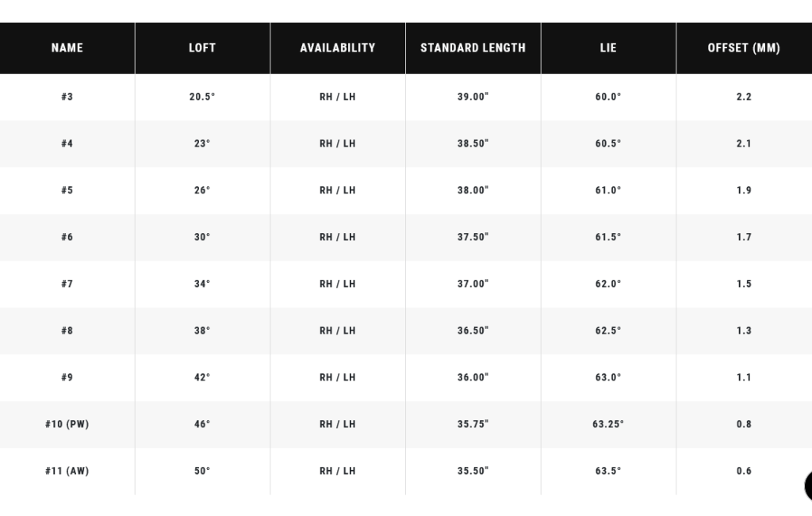The image size is (812, 516).
Task: Click the #11 (AW) row name
Action: pos(67,471)
